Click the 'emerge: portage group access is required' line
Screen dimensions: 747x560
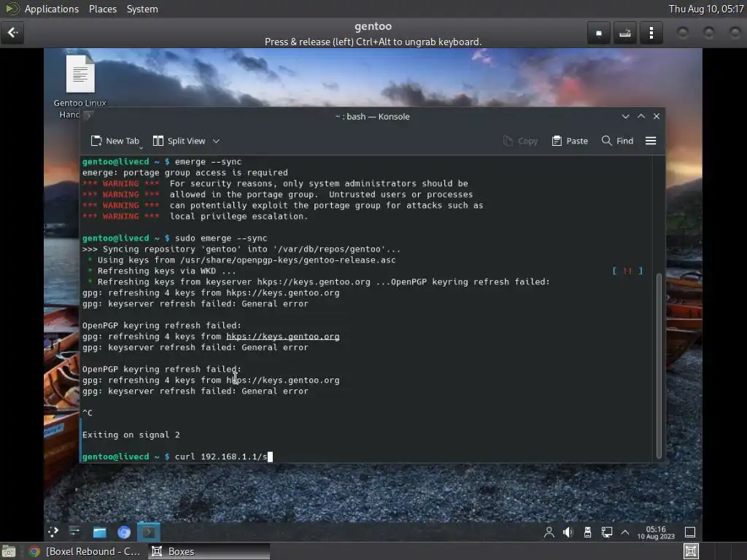(185, 172)
